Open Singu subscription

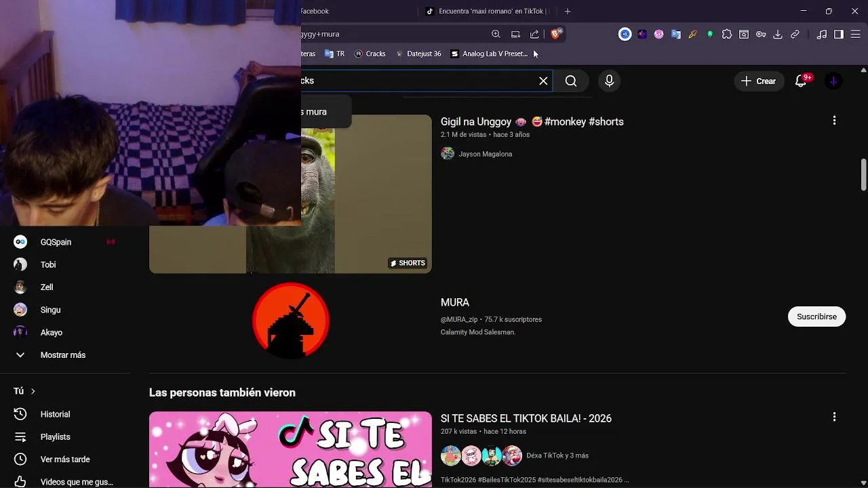(65, 310)
